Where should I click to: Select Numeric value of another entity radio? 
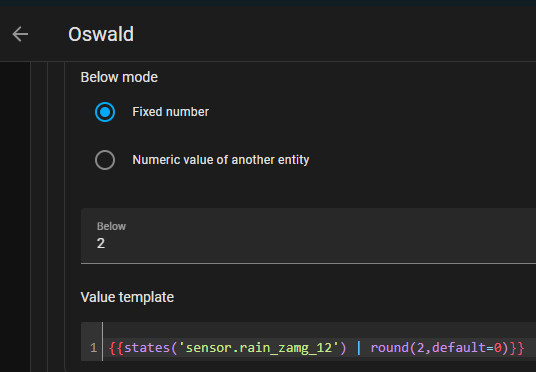[105, 160]
